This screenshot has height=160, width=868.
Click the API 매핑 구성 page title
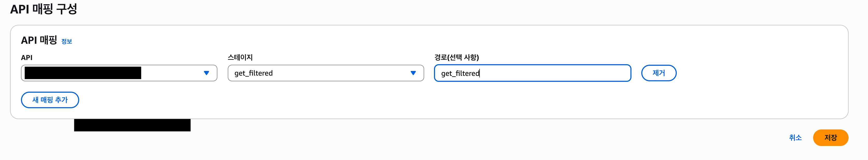tap(43, 9)
